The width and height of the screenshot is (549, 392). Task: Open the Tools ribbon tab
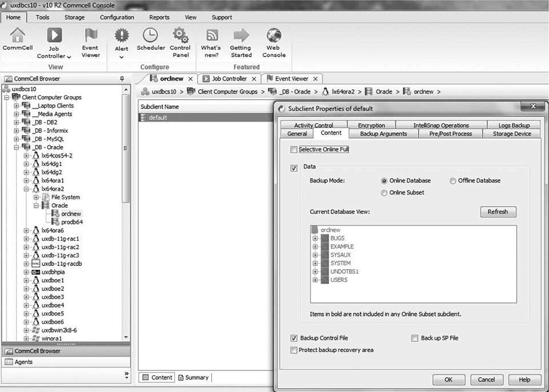pos(42,17)
